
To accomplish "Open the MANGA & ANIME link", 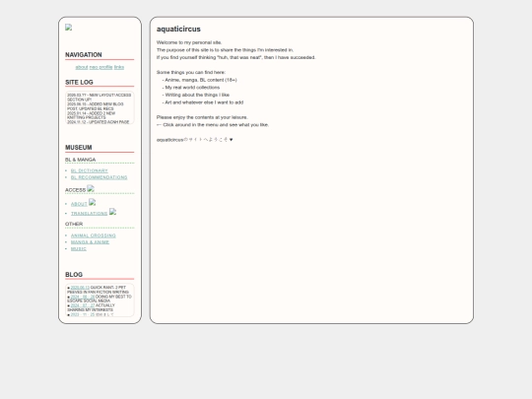I will pos(90,242).
